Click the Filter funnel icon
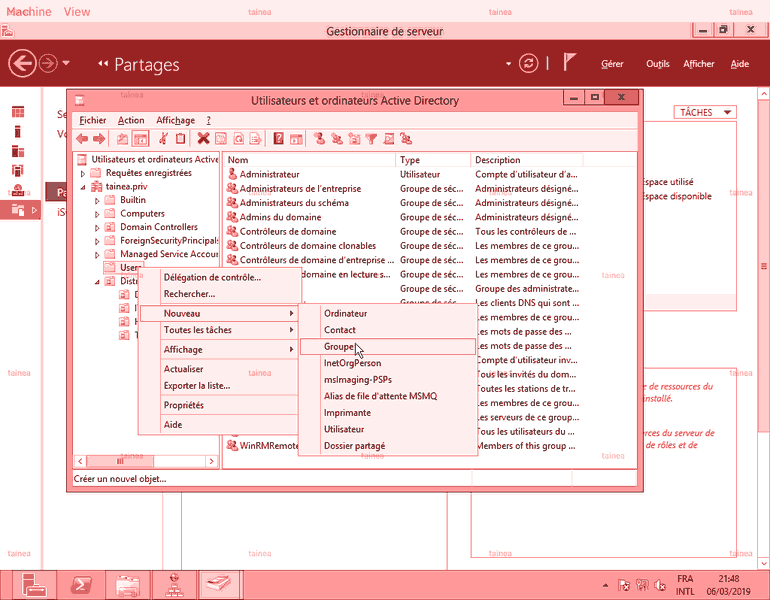Viewport: 770px width, 600px height. pos(371,139)
